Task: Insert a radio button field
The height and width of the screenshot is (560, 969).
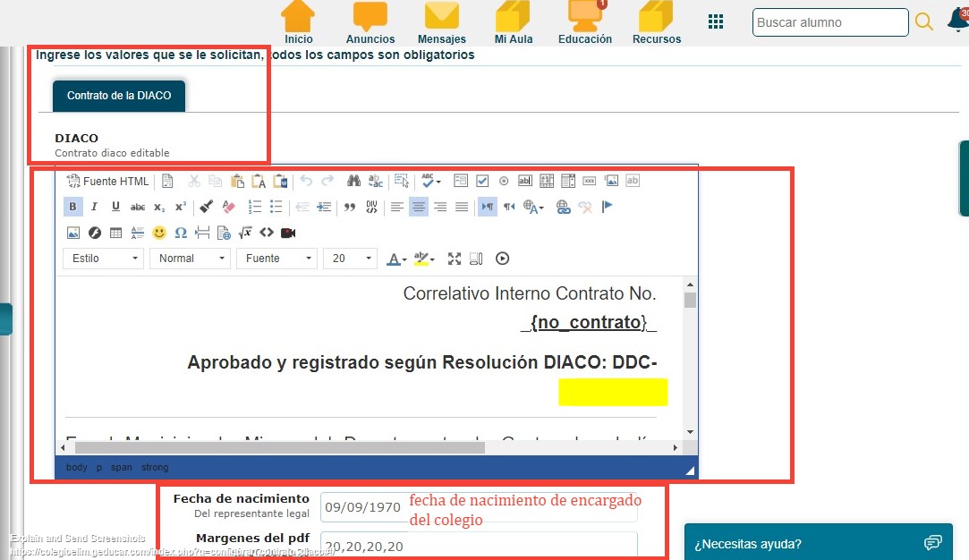Action: click(504, 181)
